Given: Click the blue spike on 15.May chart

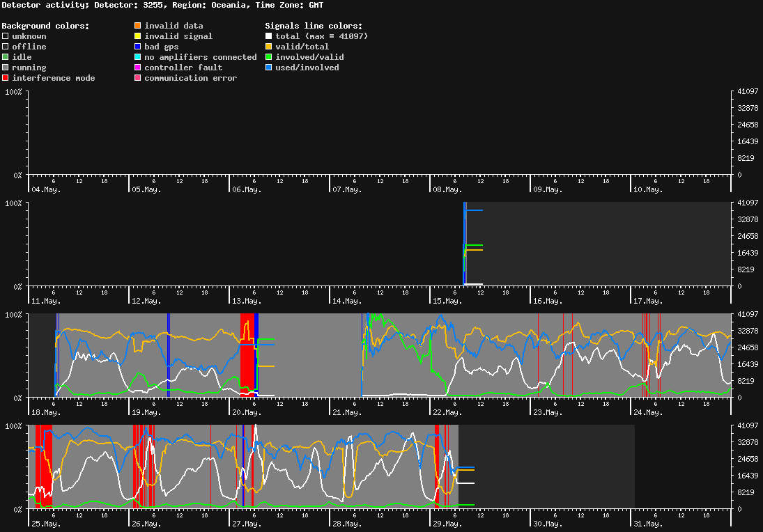Looking at the screenshot, I should pos(465,244).
